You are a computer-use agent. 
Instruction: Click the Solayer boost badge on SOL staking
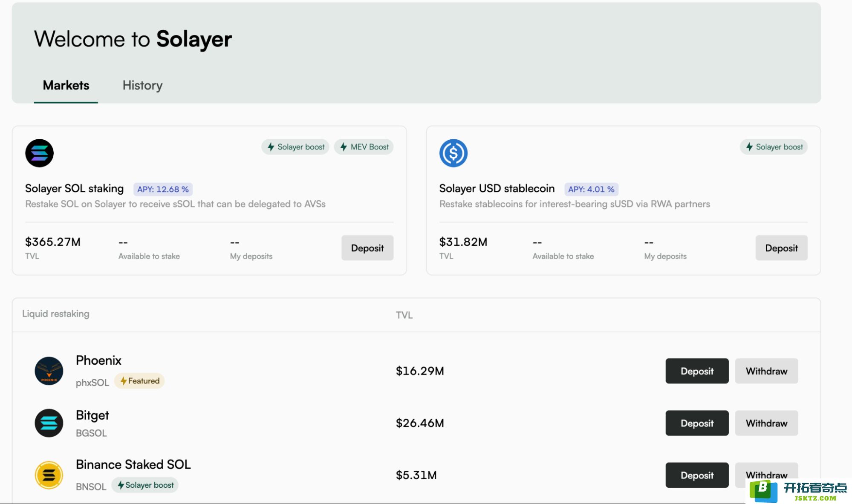coord(295,147)
